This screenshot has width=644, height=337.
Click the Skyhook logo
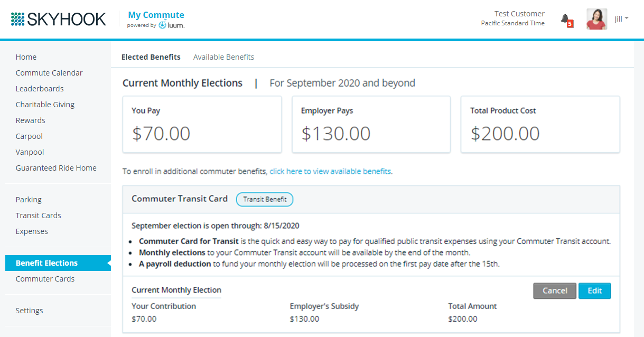(x=58, y=20)
